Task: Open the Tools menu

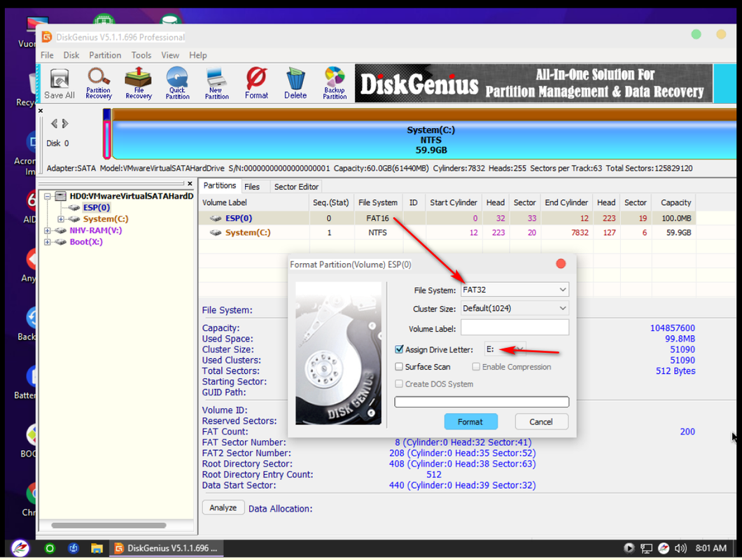Action: [x=141, y=55]
